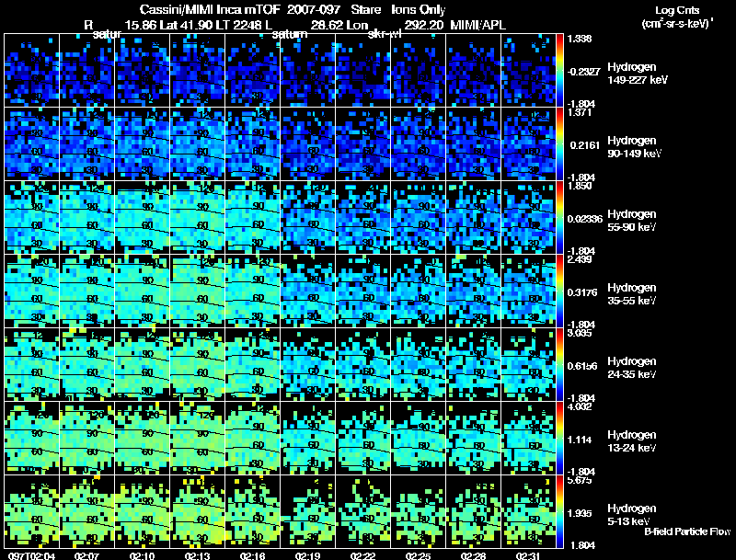Click the color bar for 5-13 keV row

[559, 512]
